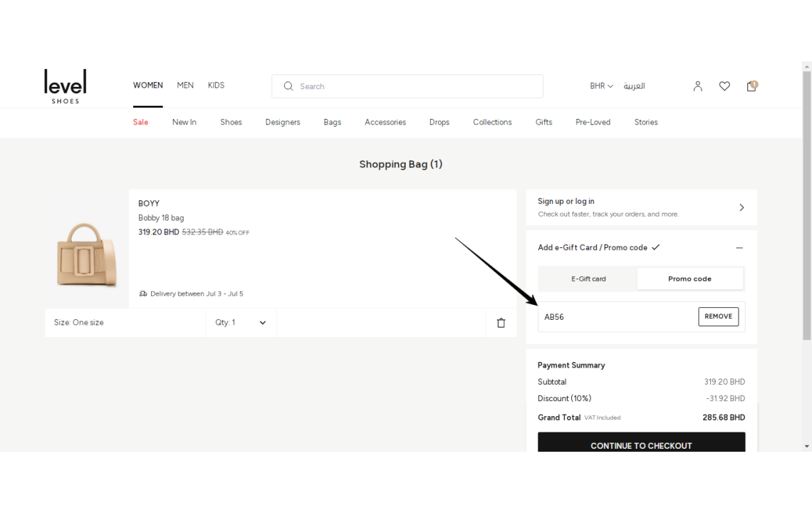Image resolution: width=812 pixels, height=513 pixels.
Task: Click the 40% OFF label
Action: 237,233
